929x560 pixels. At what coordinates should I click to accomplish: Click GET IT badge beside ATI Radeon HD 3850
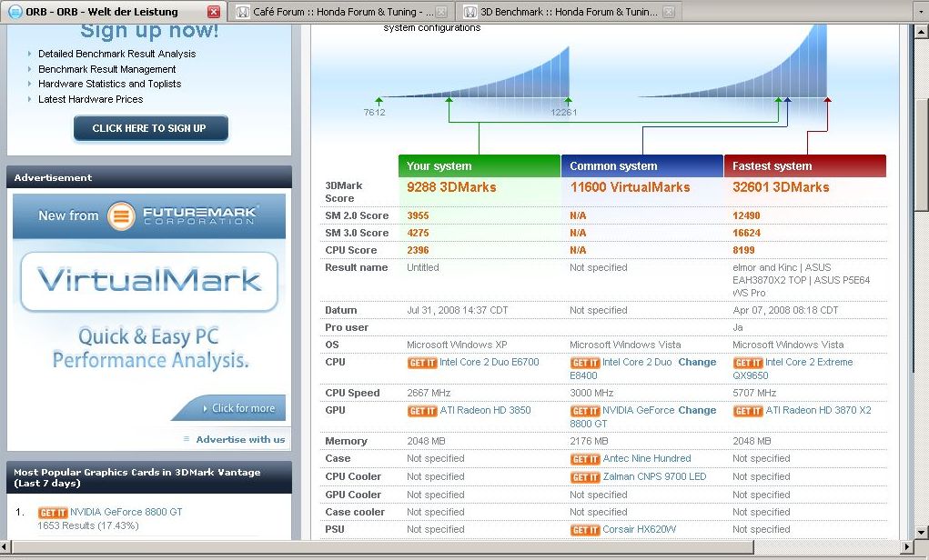point(422,411)
